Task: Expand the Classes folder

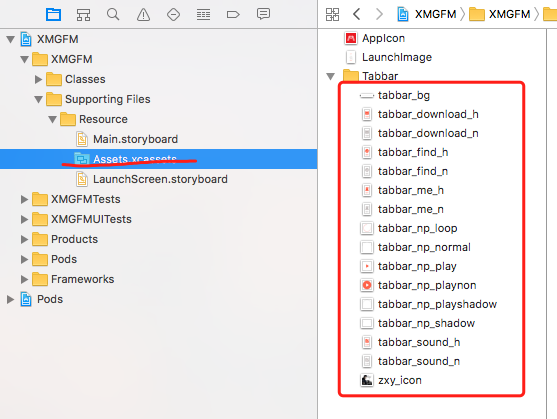Action: [38, 79]
